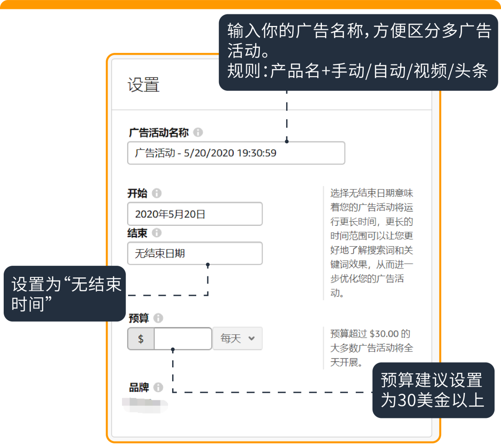The width and height of the screenshot is (501, 448).
Task: Click the dollar sign prefix in budget field
Action: coord(141,339)
